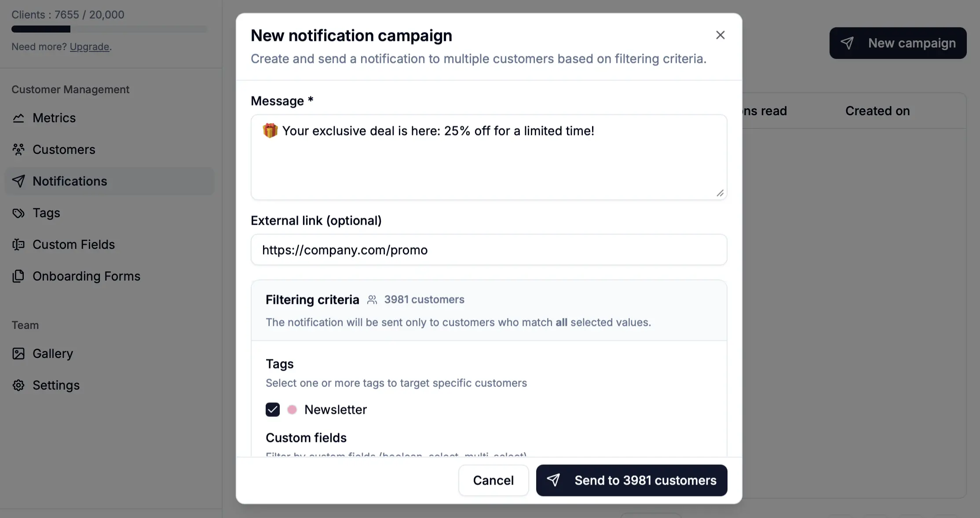The image size is (980, 518).
Task: Click the Gallery image icon
Action: tap(18, 354)
